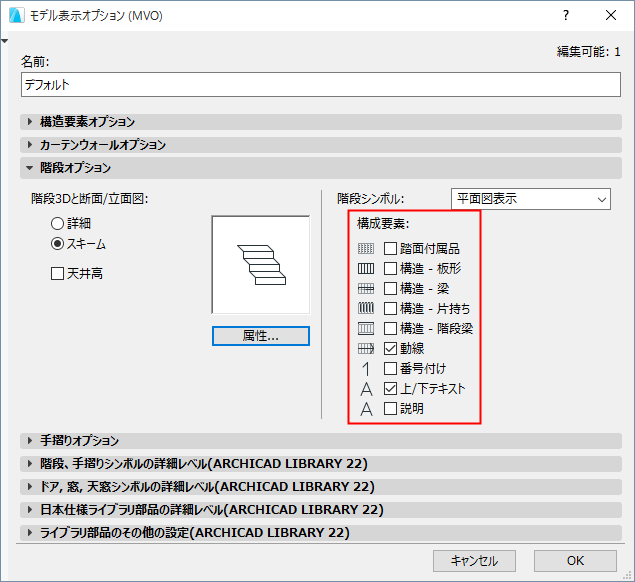Click the キャンセル button
Screen dimensions: 635x582
click(x=474, y=561)
